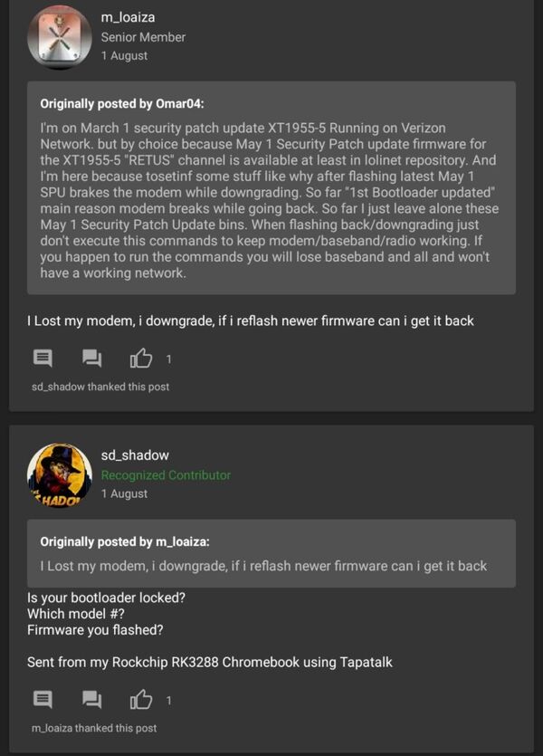Open m_loaiza's avatar picture
The height and width of the screenshot is (756, 543).
[x=60, y=37]
